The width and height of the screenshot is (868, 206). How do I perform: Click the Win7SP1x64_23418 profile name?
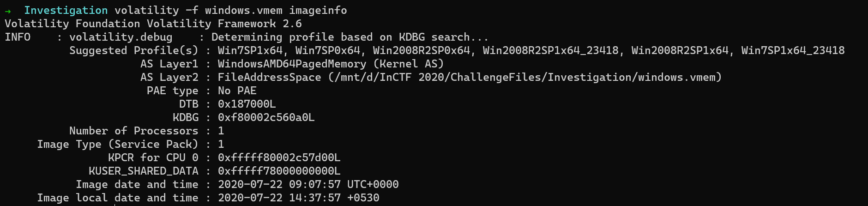pos(793,50)
